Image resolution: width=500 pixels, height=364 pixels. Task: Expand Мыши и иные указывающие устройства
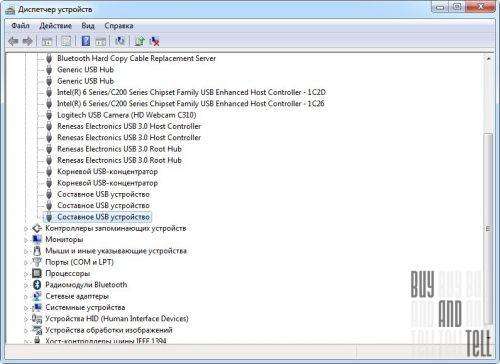(26, 252)
